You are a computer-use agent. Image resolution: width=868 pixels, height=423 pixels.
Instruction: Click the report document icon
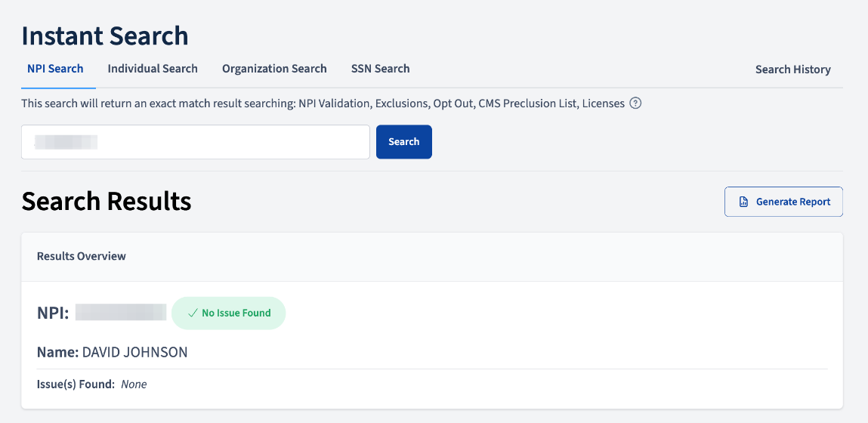point(743,202)
